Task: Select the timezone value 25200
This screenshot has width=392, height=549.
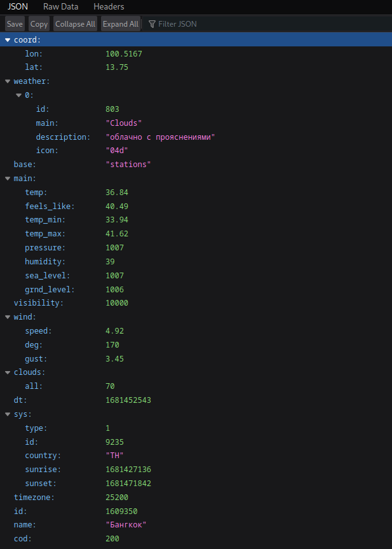Action: [117, 497]
